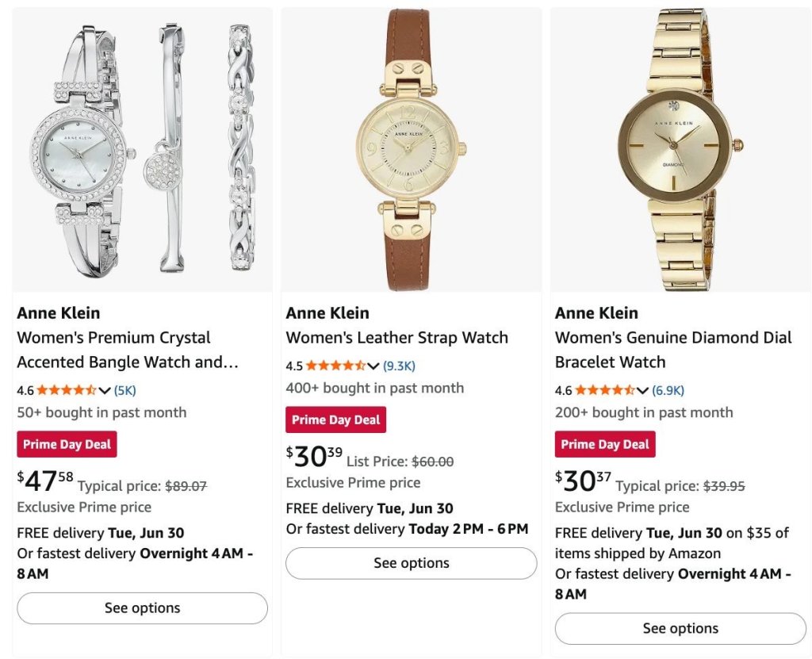Open Women's Leather Strap Watch title link
The width and height of the screenshot is (812, 659).
click(x=396, y=338)
